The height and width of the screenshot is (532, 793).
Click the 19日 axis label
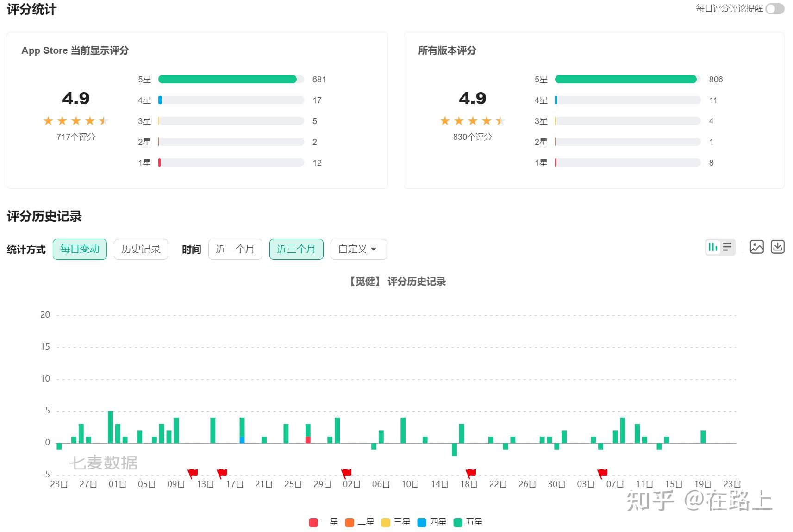tap(703, 484)
